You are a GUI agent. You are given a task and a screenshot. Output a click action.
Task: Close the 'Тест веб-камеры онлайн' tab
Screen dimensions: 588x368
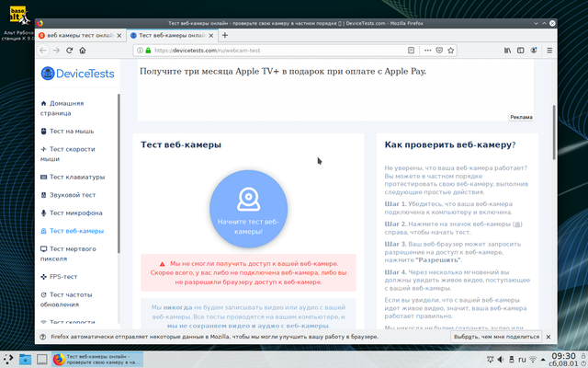point(211,35)
